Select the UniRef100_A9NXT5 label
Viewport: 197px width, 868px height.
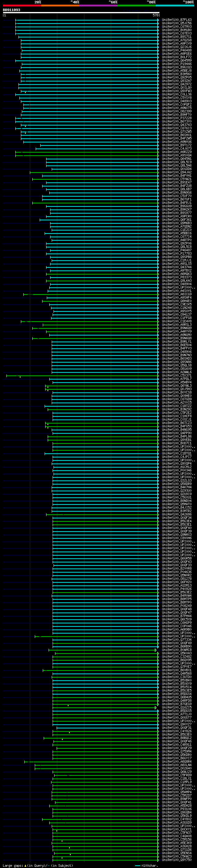[x=177, y=108]
